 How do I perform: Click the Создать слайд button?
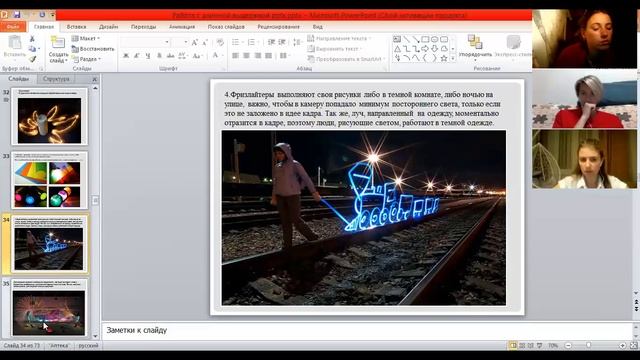pos(58,49)
